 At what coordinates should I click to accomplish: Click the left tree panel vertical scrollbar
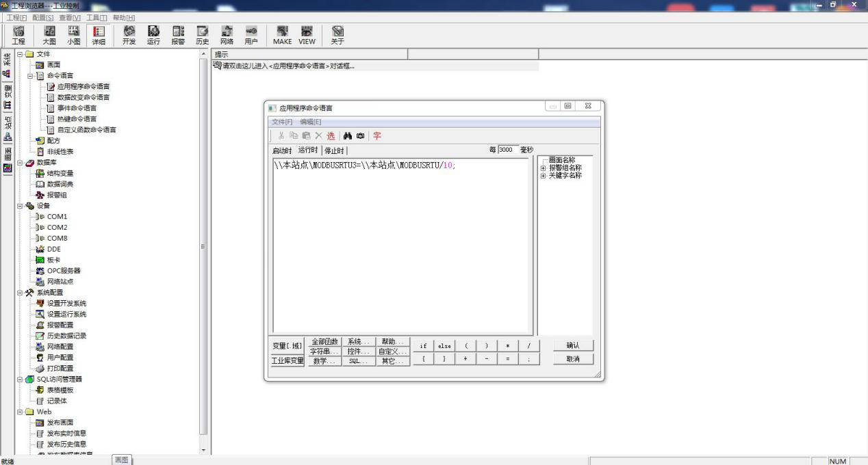click(x=203, y=246)
